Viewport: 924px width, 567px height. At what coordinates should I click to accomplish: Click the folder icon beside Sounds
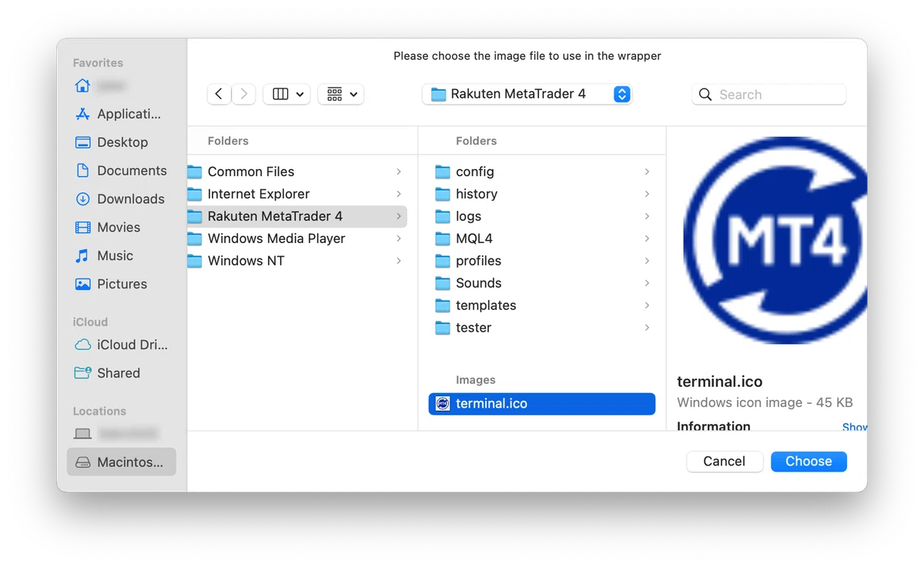coord(443,283)
